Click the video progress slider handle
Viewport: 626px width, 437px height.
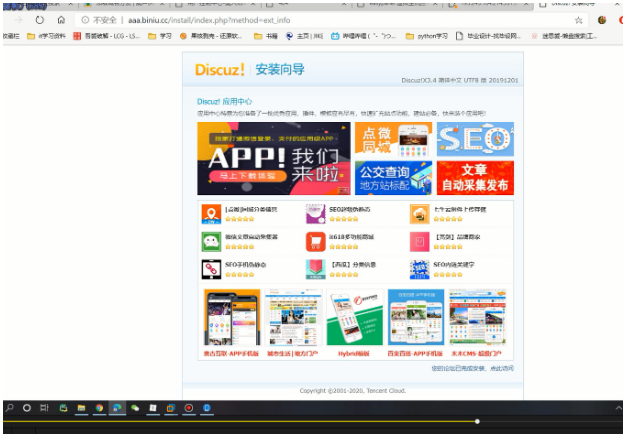pos(477,421)
